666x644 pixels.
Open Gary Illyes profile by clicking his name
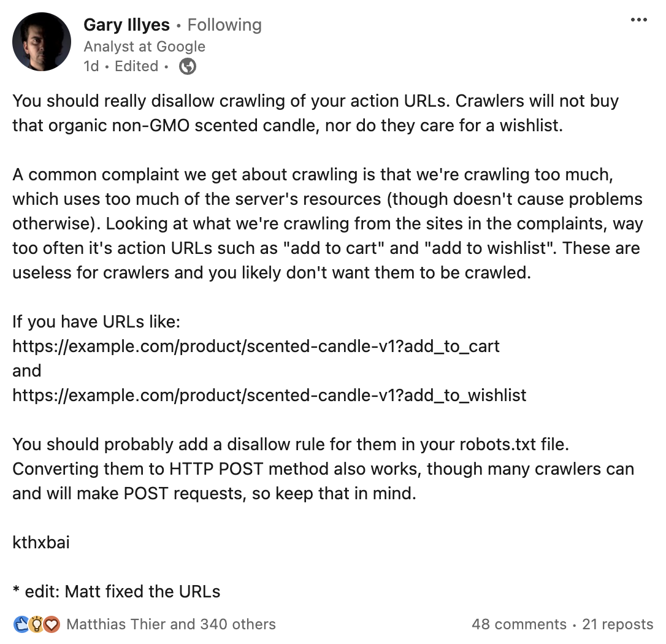point(126,25)
